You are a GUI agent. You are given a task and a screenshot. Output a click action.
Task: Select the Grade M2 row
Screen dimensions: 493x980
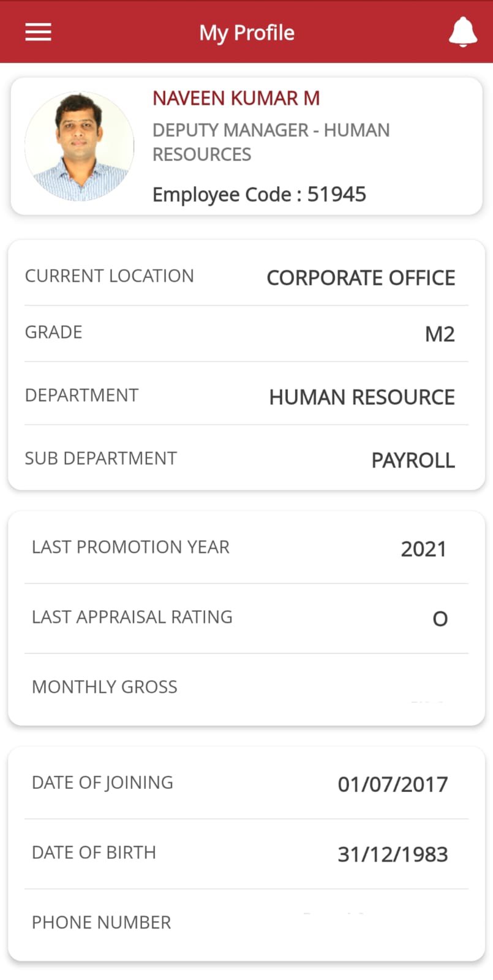pyautogui.click(x=246, y=333)
